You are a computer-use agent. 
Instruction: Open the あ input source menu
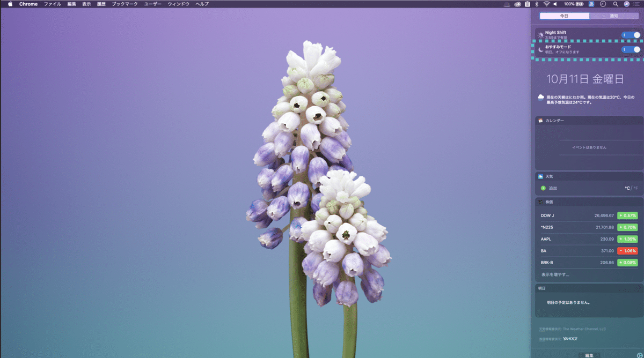click(591, 4)
